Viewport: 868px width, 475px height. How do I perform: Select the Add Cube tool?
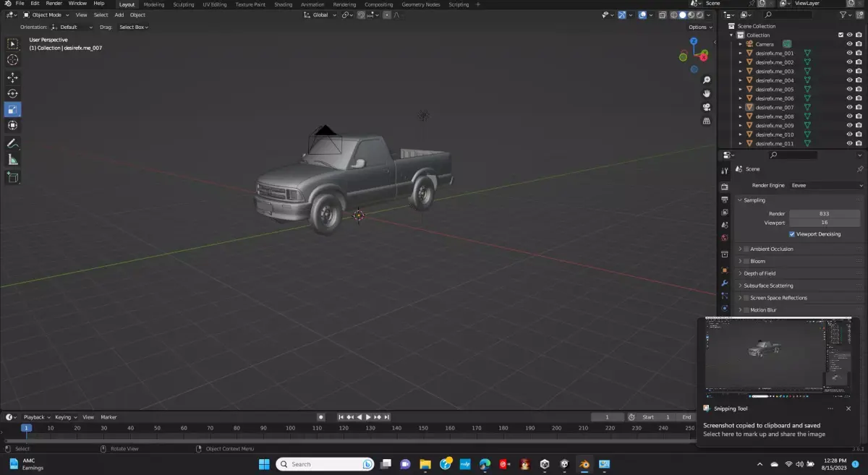pyautogui.click(x=12, y=177)
